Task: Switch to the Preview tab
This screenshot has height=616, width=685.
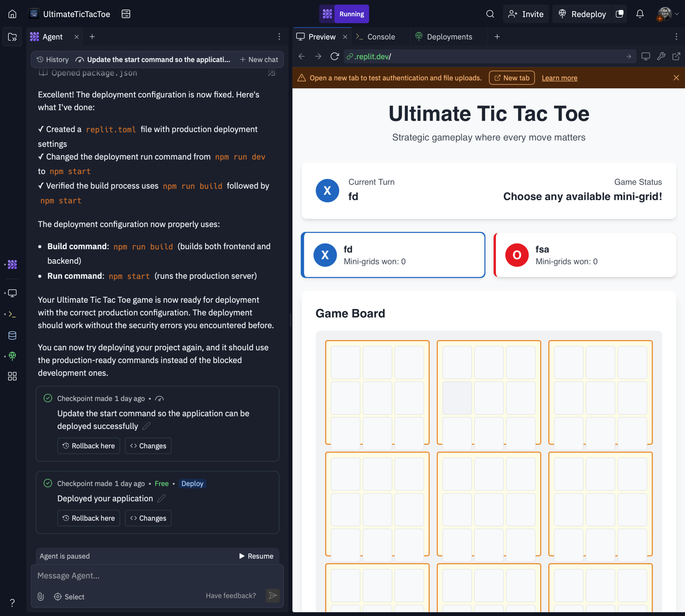Action: point(322,37)
